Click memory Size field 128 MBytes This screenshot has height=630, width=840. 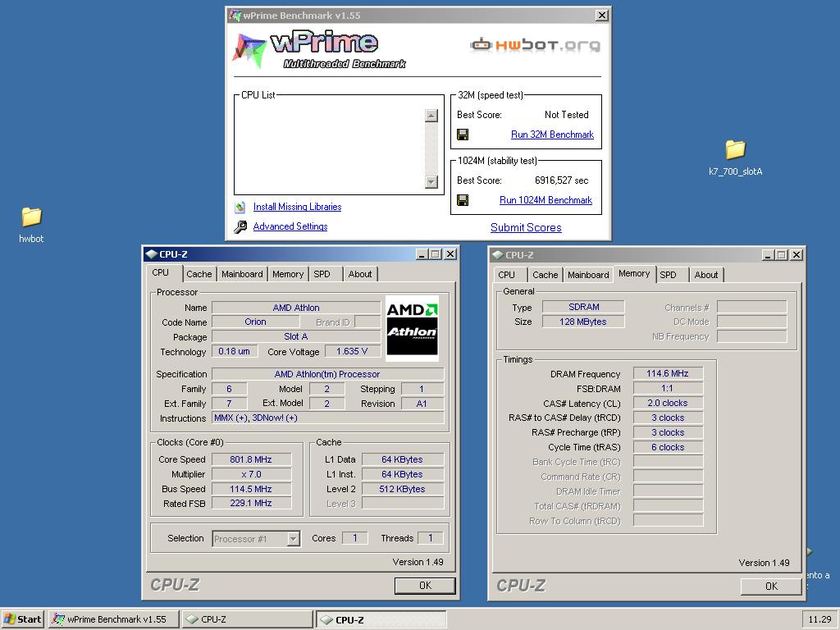583,322
